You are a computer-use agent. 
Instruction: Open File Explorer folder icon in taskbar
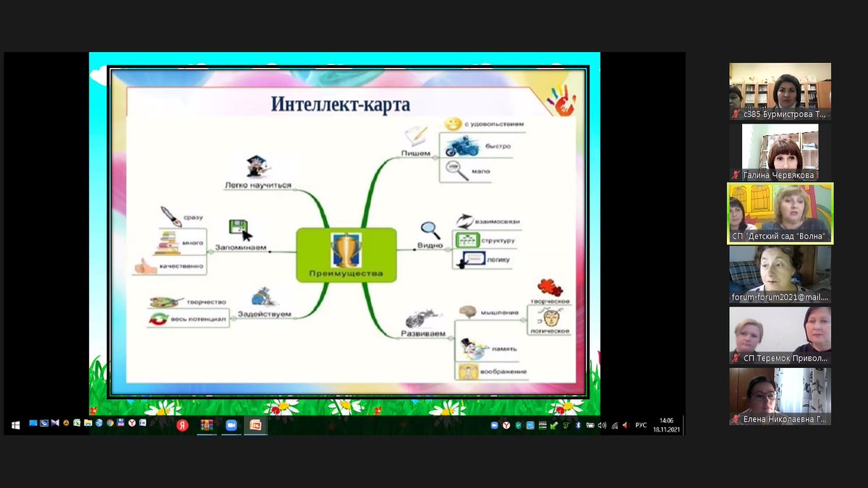pyautogui.click(x=88, y=423)
